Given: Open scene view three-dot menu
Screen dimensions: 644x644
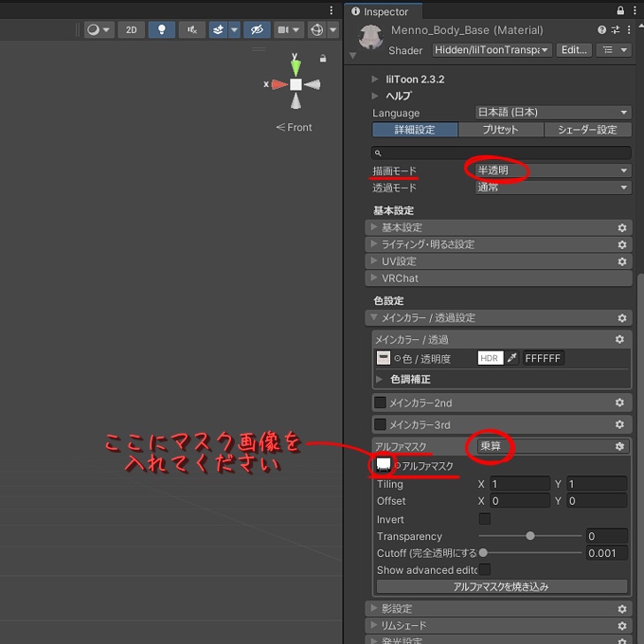Looking at the screenshot, I should (331, 10).
